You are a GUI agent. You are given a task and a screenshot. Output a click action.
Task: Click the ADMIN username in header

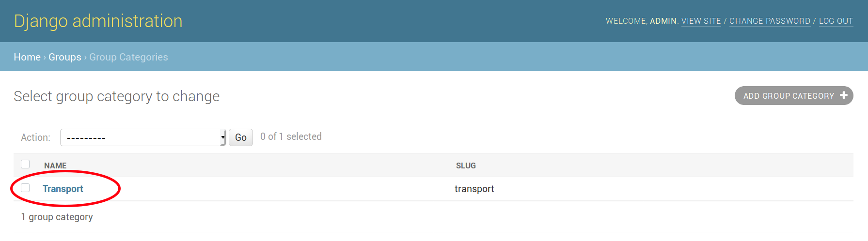pyautogui.click(x=663, y=21)
